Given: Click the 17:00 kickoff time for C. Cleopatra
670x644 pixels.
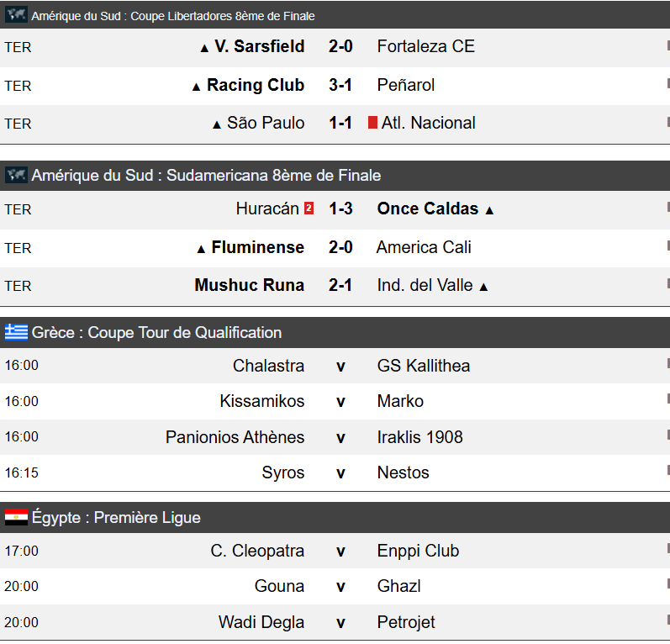Looking at the screenshot, I should pos(21,552).
